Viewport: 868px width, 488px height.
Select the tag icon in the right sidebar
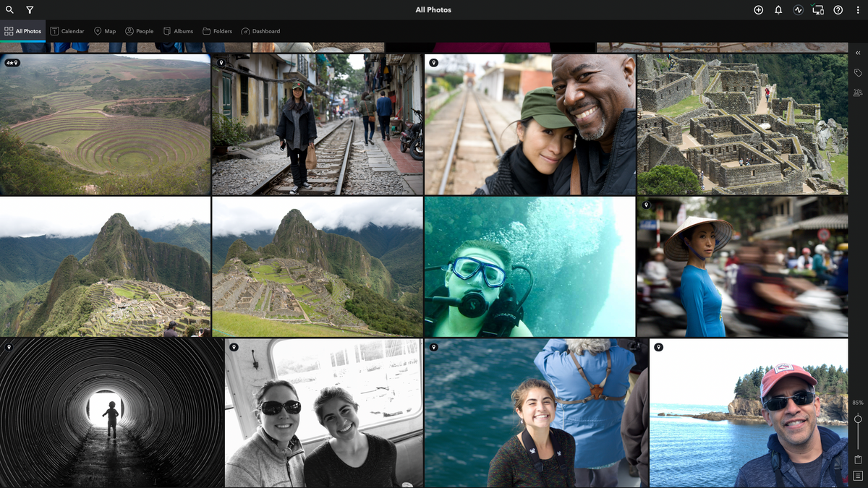858,72
